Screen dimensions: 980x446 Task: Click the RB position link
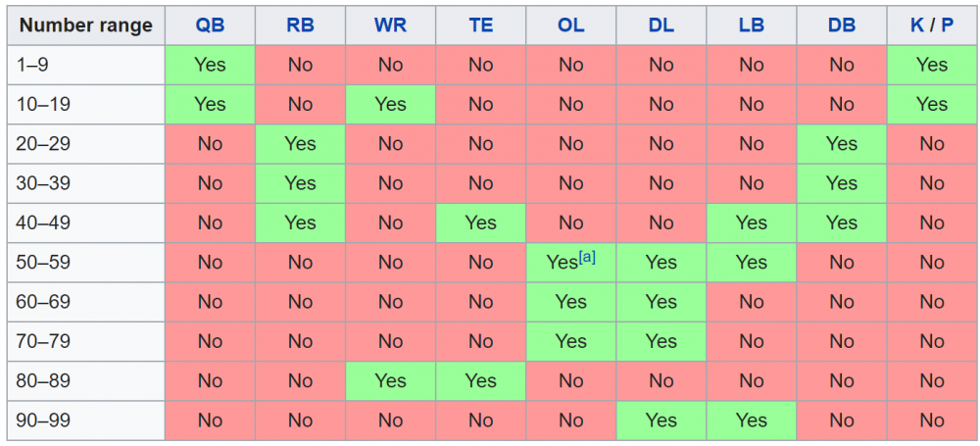point(300,25)
